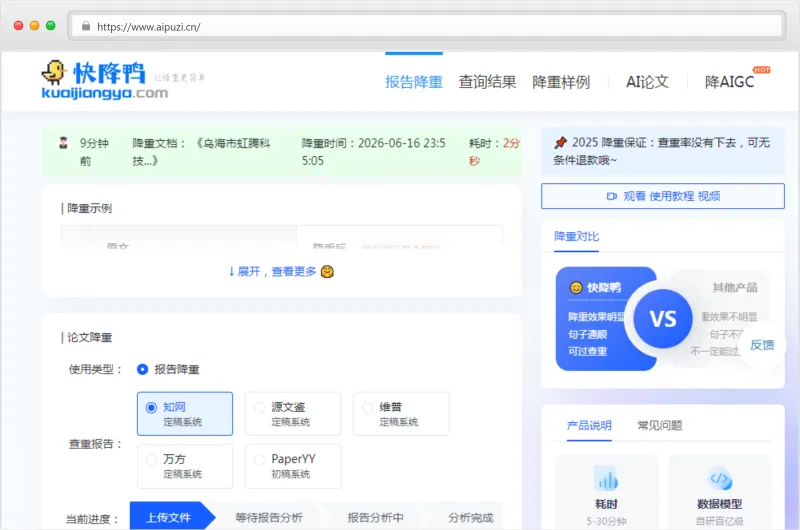800x530 pixels.
Task: Click the 耗时 card title
Action: pyautogui.click(x=607, y=504)
